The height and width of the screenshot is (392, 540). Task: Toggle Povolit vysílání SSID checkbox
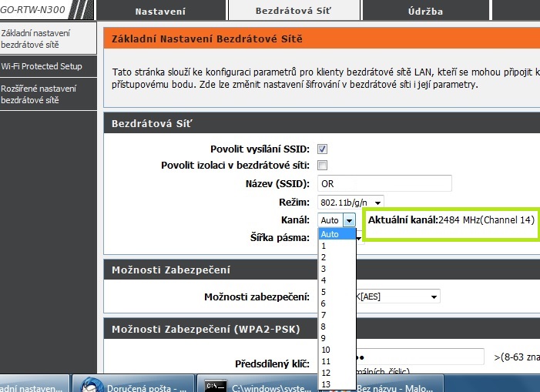(x=323, y=149)
